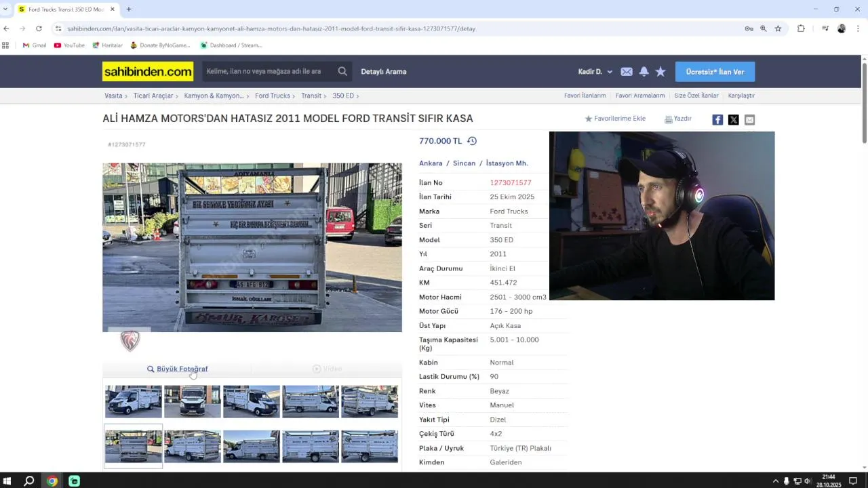Open Gmail bookmark

[x=34, y=45]
